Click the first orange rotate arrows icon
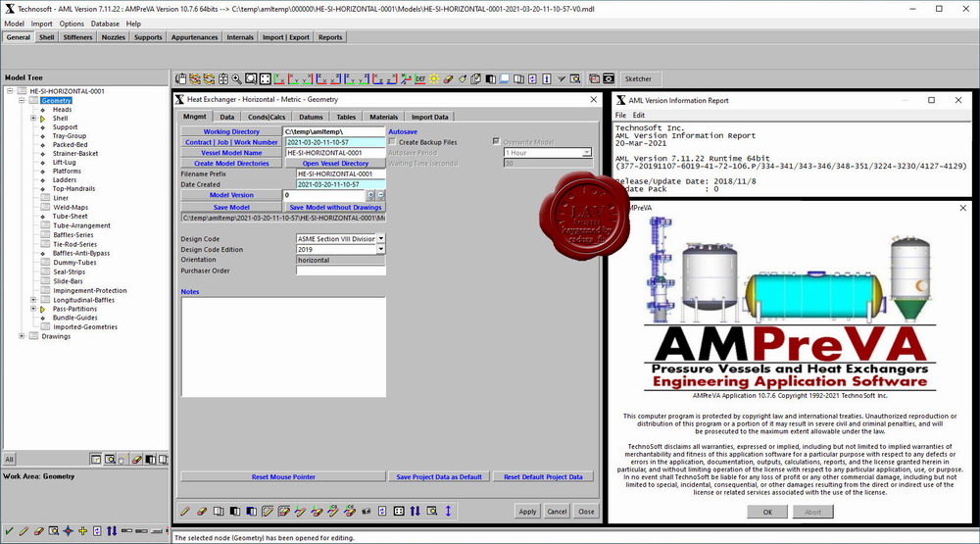 tap(194, 78)
